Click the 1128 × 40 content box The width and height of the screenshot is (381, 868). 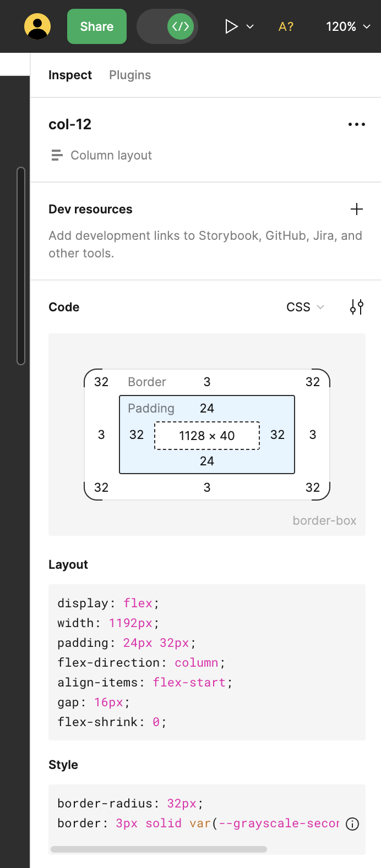click(x=207, y=436)
